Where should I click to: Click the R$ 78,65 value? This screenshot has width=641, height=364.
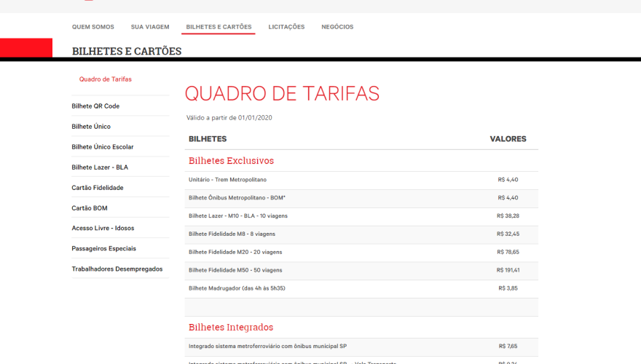coord(508,252)
